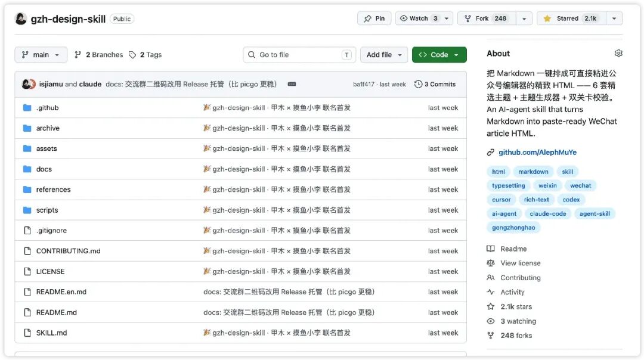This screenshot has height=360, width=644.
Task: Open the .github folder
Action: coord(47,107)
